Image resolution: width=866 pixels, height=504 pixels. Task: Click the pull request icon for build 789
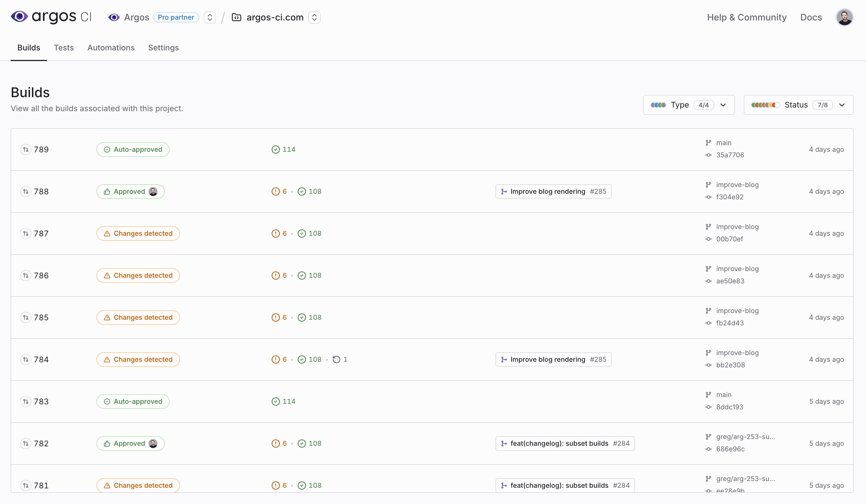26,150
